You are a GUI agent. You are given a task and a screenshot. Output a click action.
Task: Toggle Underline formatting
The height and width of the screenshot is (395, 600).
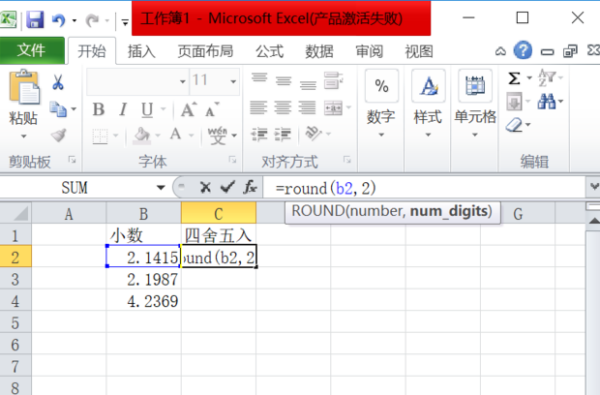coord(147,110)
